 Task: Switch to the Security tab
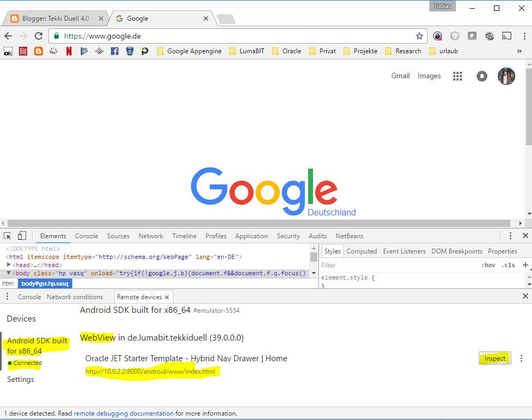click(289, 236)
